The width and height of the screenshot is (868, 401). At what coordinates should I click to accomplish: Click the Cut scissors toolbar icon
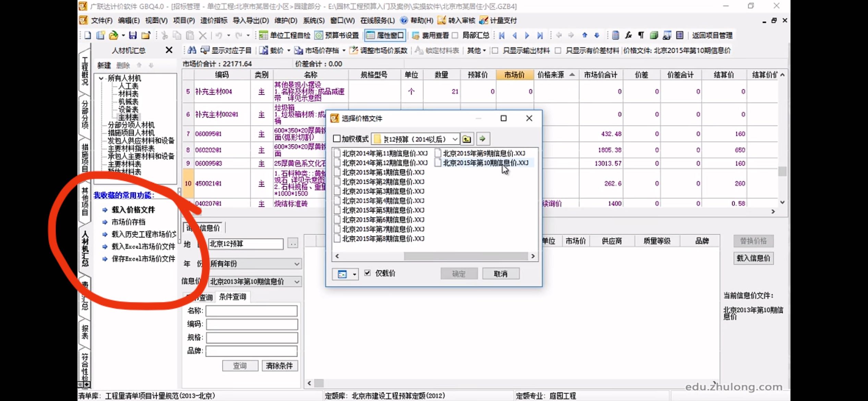coord(165,35)
